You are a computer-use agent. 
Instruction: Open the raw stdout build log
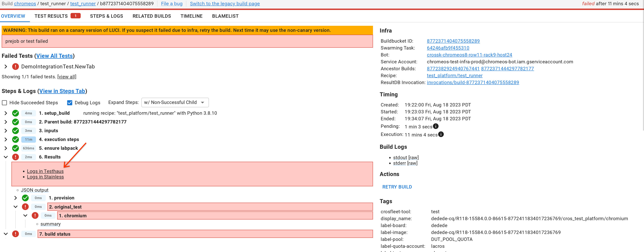[x=413, y=158]
